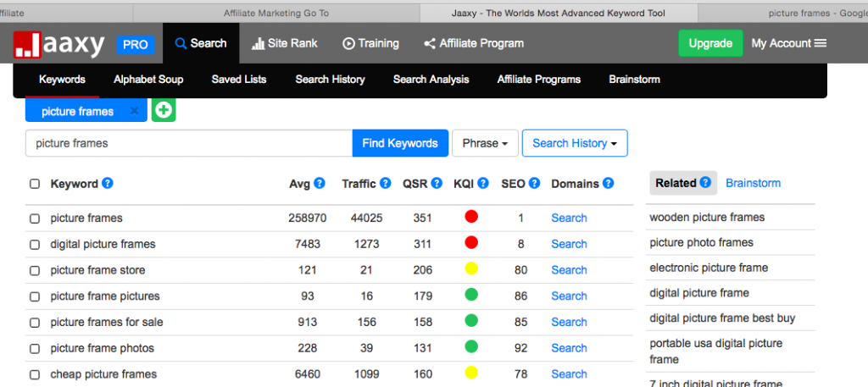Click yellow KQI dot for 'picture frame store'
This screenshot has height=387, width=868.
click(x=471, y=268)
